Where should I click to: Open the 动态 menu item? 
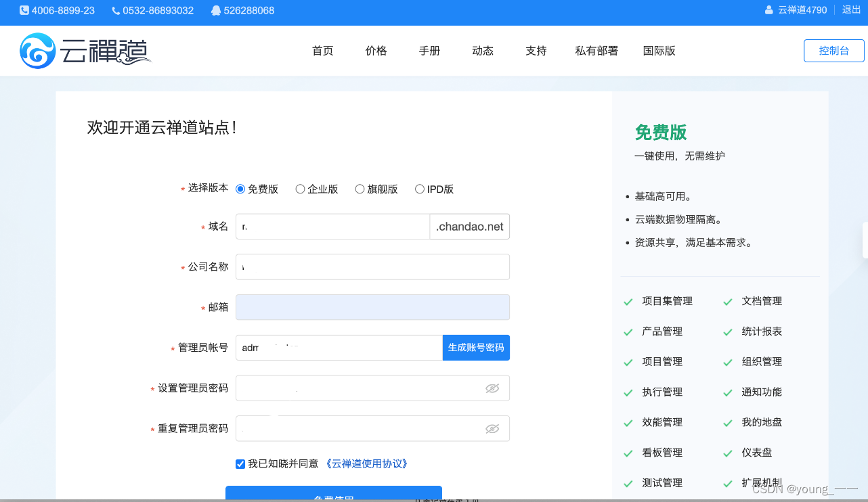(x=483, y=51)
